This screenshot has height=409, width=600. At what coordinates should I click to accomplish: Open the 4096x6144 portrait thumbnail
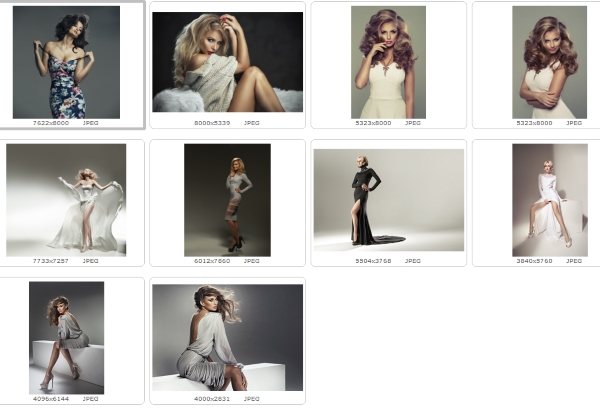point(66,337)
